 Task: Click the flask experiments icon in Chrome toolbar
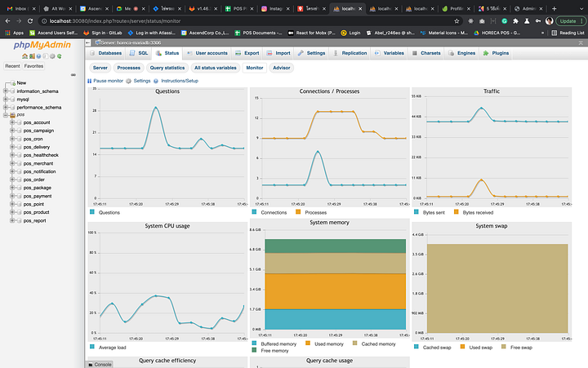527,21
